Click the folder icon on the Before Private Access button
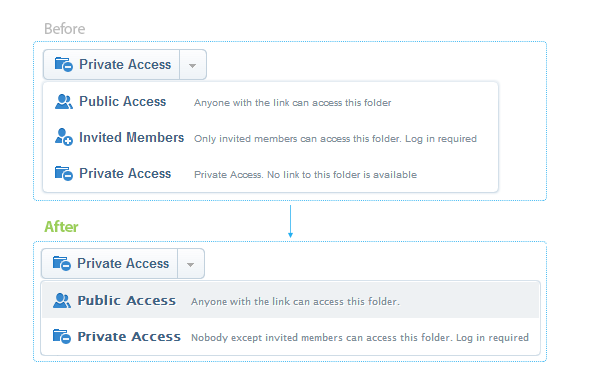This screenshot has width=589, height=383. [63, 64]
